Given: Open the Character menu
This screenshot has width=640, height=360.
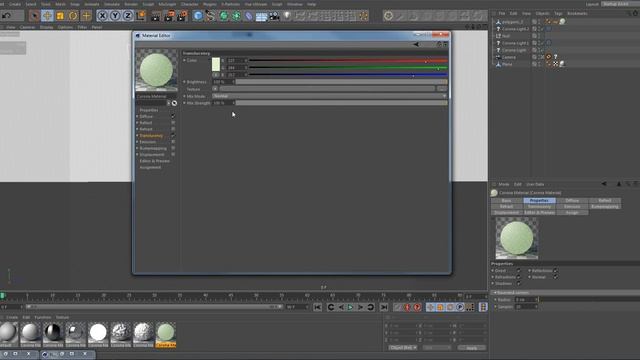Looking at the screenshot, I should (x=189, y=4).
